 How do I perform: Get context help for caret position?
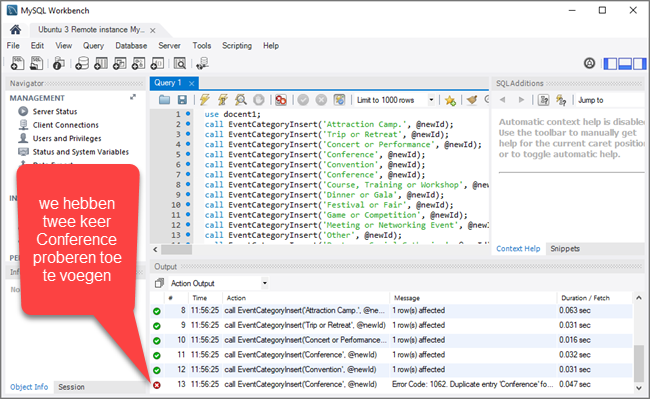point(543,100)
